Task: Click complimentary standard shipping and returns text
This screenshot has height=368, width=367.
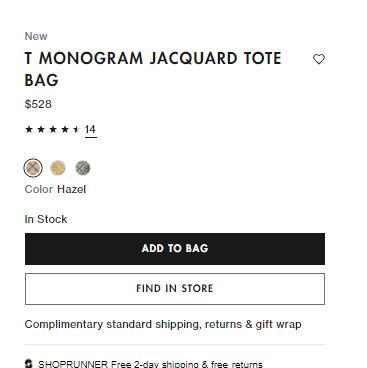Action: (x=163, y=324)
